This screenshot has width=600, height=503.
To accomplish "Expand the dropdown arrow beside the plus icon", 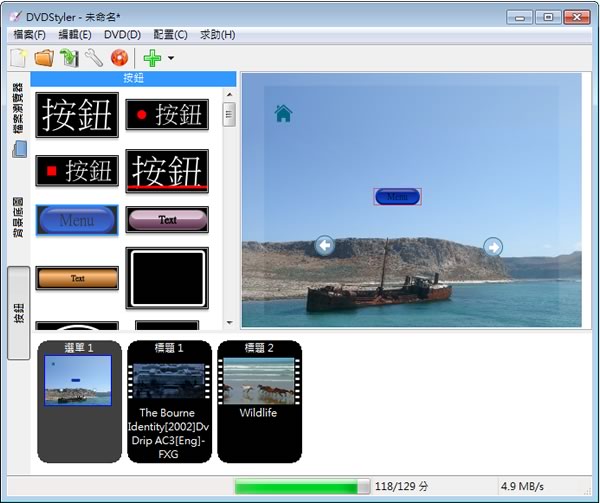I will pyautogui.click(x=171, y=59).
